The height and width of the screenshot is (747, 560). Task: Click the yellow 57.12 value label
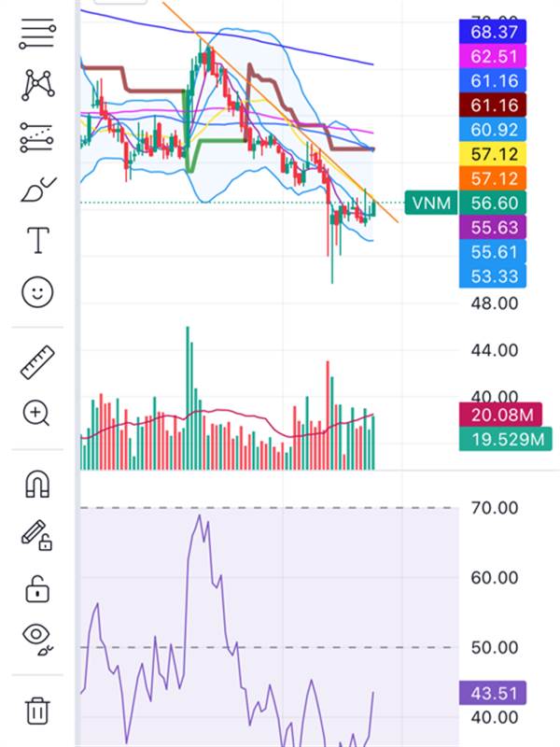click(493, 154)
